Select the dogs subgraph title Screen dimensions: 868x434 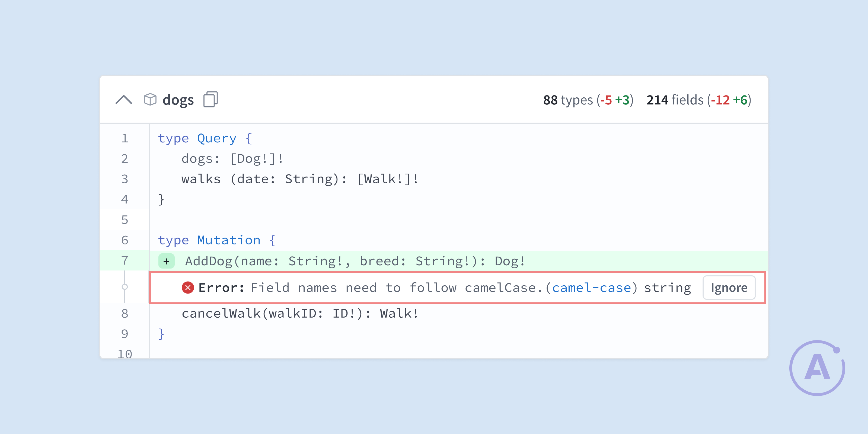click(x=178, y=100)
